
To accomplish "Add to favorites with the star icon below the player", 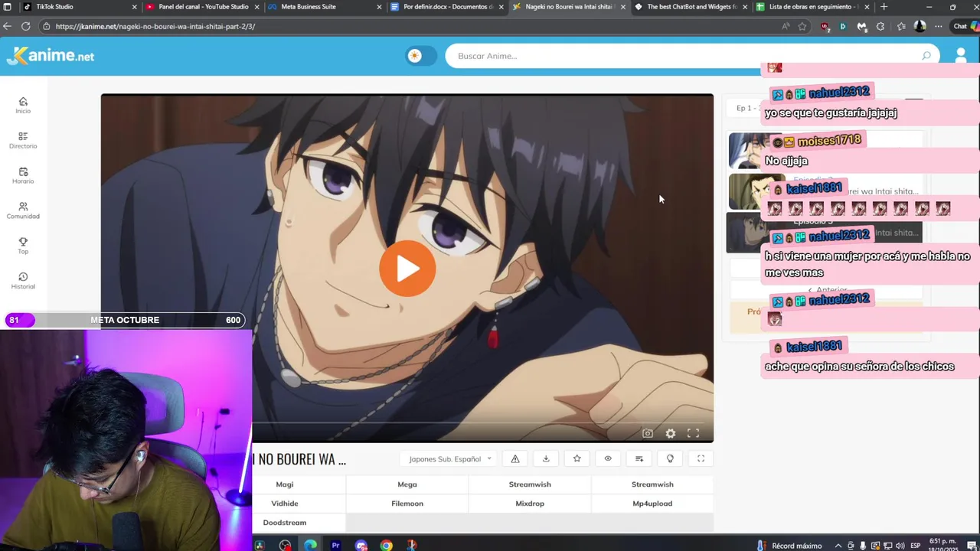I will [x=577, y=459].
